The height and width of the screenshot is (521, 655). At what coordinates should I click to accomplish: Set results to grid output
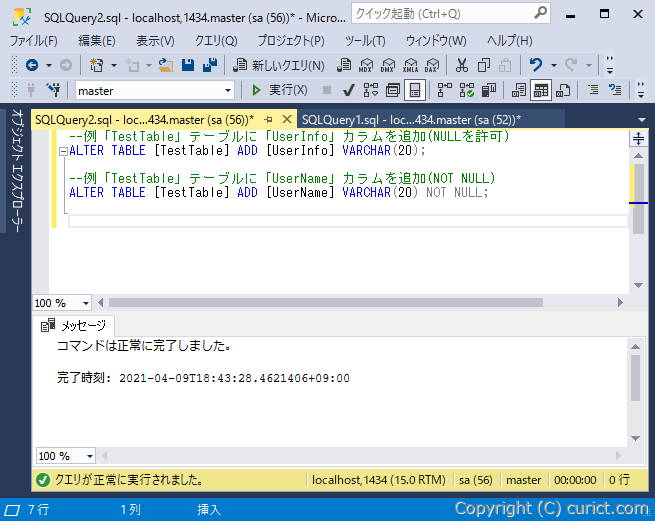pos(541,90)
